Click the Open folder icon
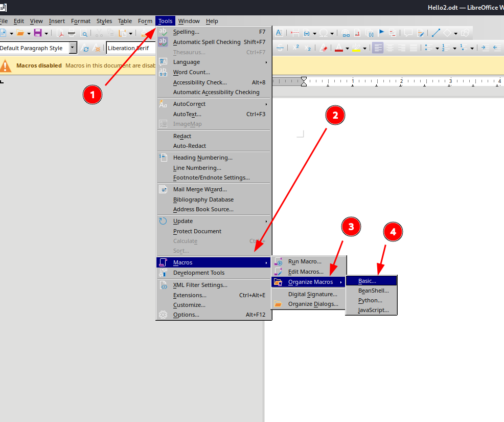The width and height of the screenshot is (504, 422). tap(20, 33)
